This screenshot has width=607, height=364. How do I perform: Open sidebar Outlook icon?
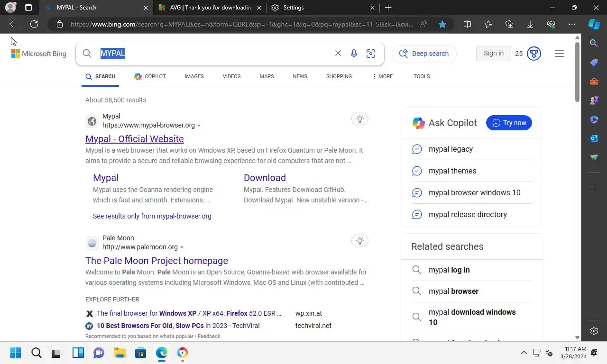594,138
